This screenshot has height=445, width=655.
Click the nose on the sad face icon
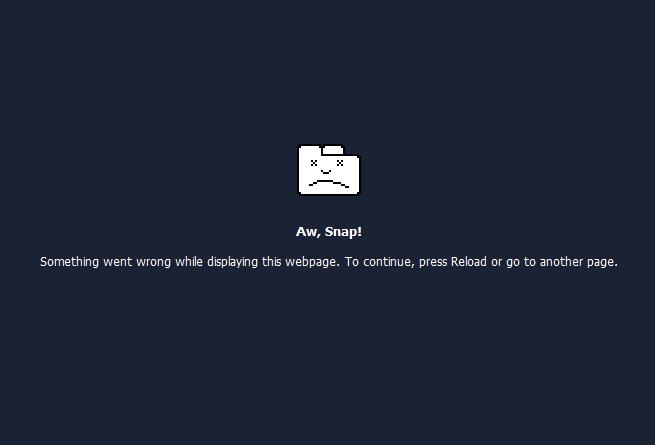click(x=326, y=172)
